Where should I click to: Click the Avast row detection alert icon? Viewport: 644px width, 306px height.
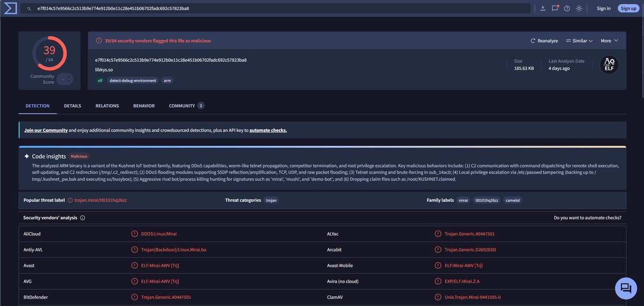[134, 265]
